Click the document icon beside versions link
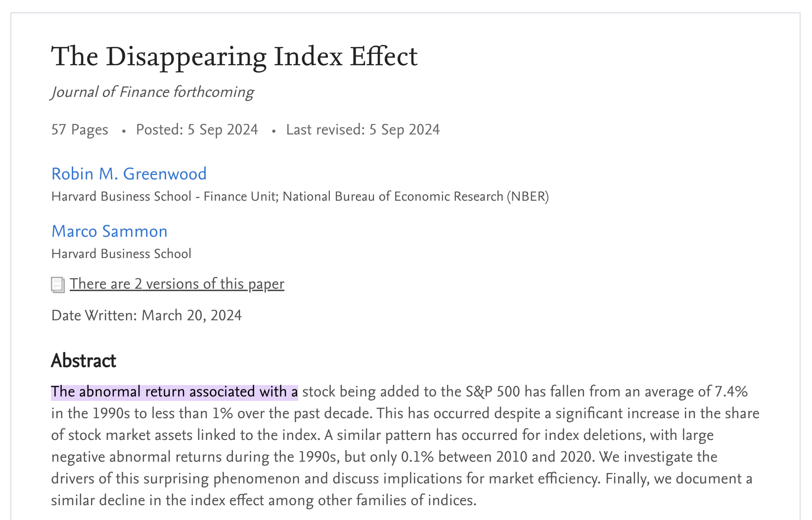This screenshot has height=520, width=812. pyautogui.click(x=58, y=285)
